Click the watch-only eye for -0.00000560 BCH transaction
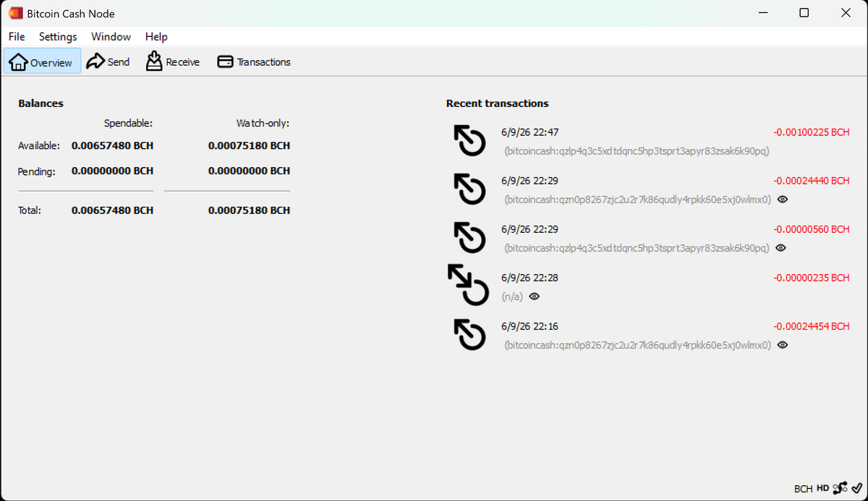Image resolution: width=868 pixels, height=501 pixels. [780, 248]
